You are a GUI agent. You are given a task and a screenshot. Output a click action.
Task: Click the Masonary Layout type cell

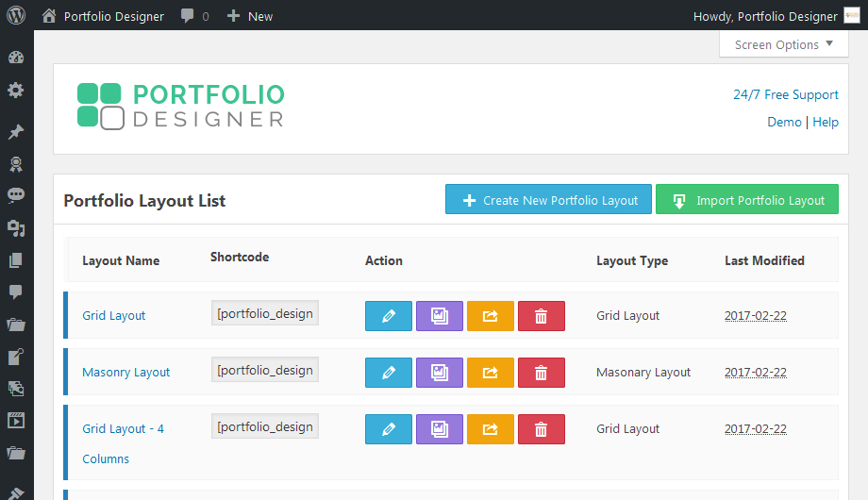(643, 372)
